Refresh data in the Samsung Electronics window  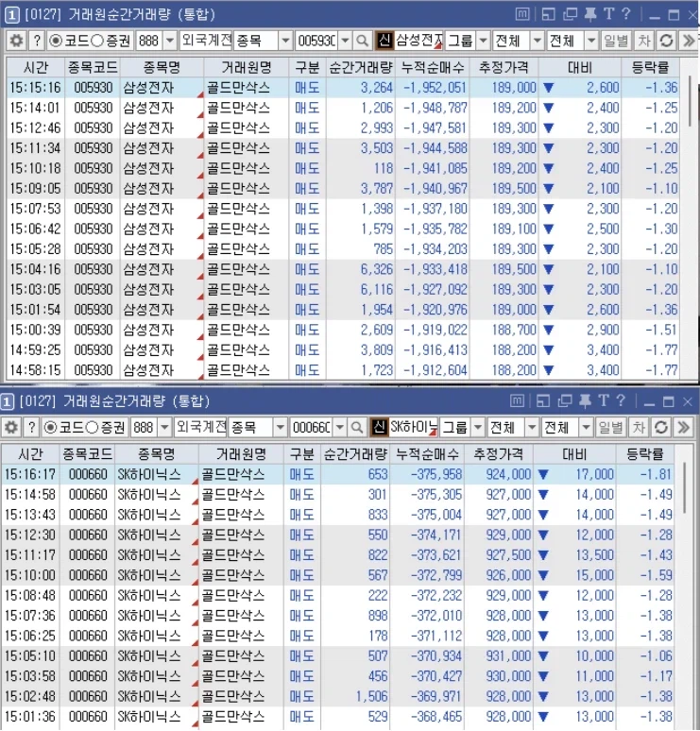(x=666, y=41)
